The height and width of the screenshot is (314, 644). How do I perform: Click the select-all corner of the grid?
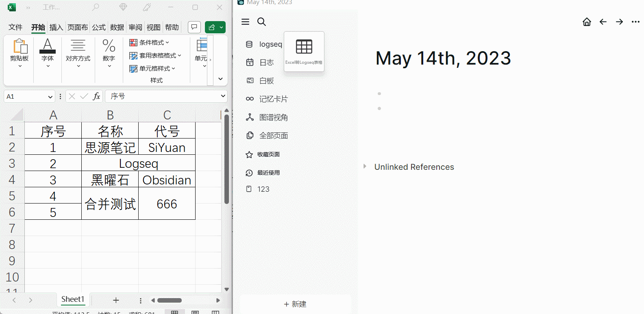coord(17,115)
